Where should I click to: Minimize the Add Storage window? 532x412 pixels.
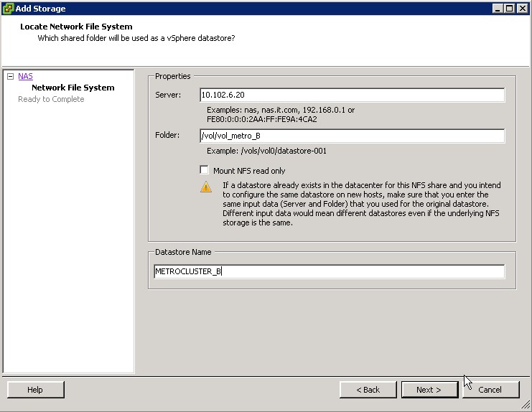[x=498, y=9]
